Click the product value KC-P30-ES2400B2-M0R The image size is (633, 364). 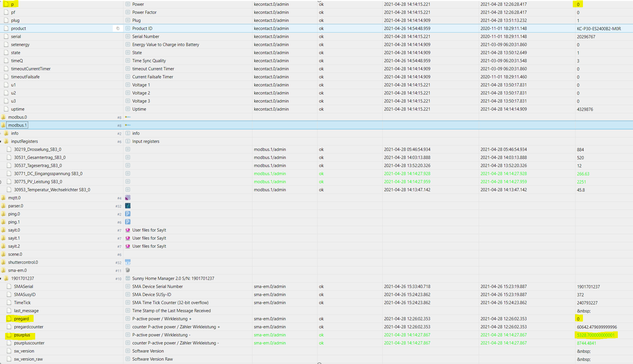coord(599,29)
